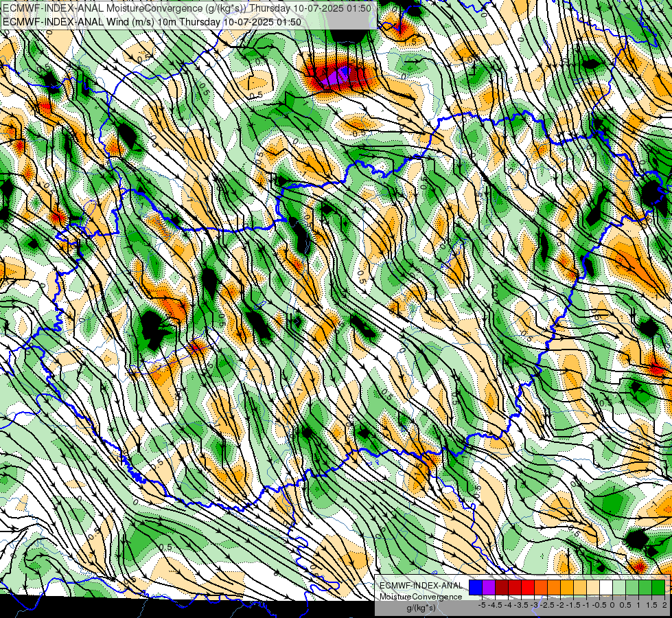Click the darkest green swatch ending at 2
The width and height of the screenshot is (672, 618).
(658, 588)
